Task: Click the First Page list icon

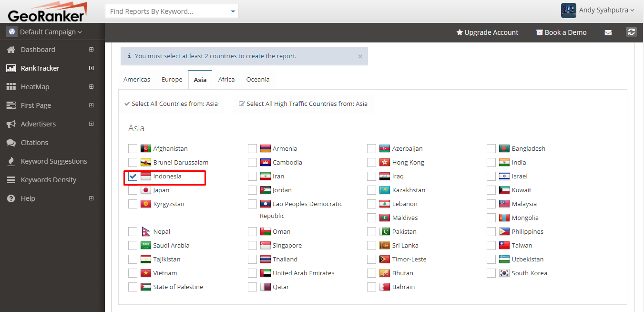Action: (x=11, y=105)
